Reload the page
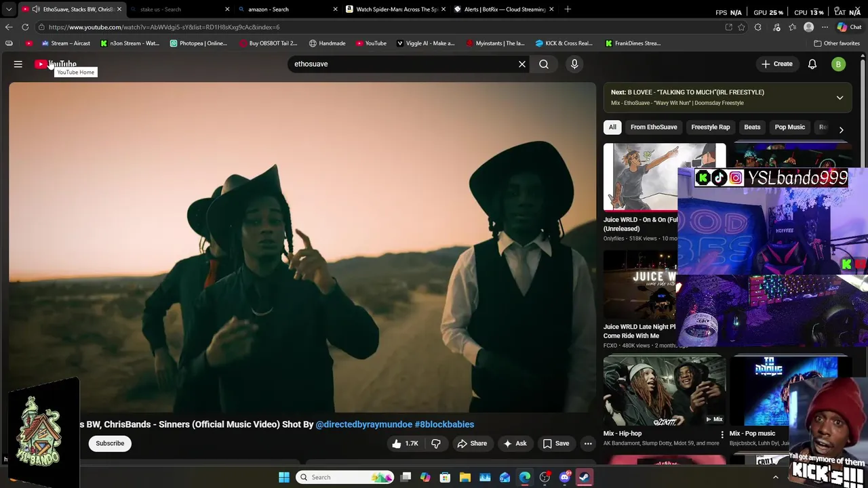 point(25,27)
